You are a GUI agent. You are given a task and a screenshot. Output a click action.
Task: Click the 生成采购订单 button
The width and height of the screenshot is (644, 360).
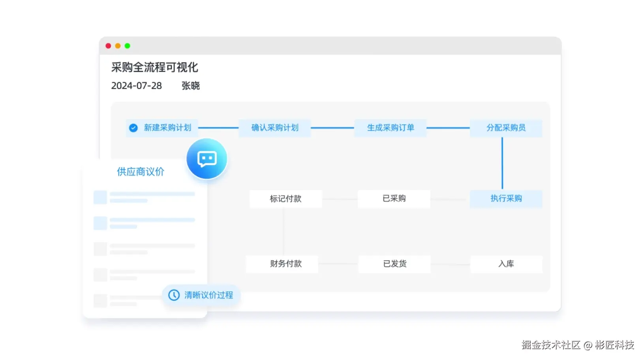pos(391,128)
